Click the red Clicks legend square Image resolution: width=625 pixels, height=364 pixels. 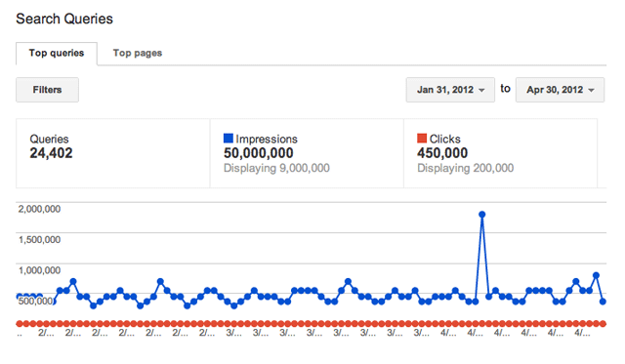(422, 139)
